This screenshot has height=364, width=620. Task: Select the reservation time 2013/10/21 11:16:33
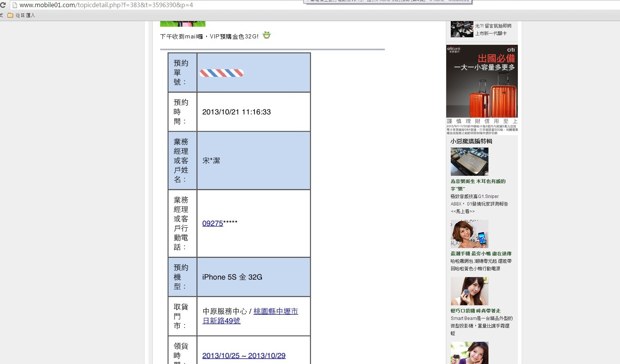coord(236,112)
